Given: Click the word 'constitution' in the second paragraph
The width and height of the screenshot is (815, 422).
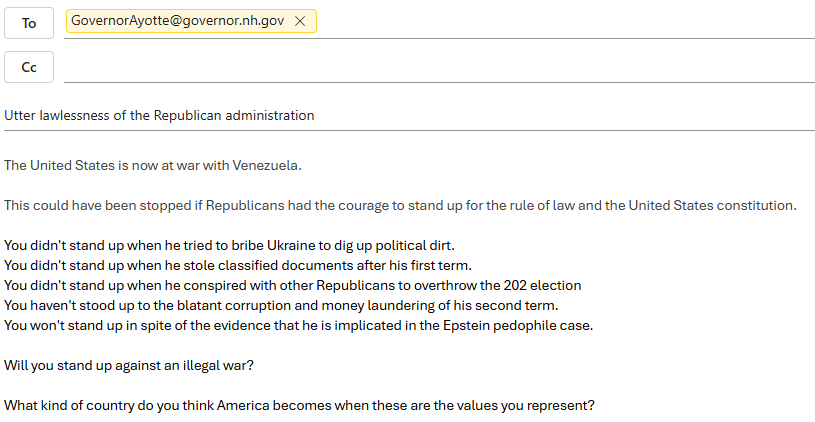Looking at the screenshot, I should [x=758, y=205].
